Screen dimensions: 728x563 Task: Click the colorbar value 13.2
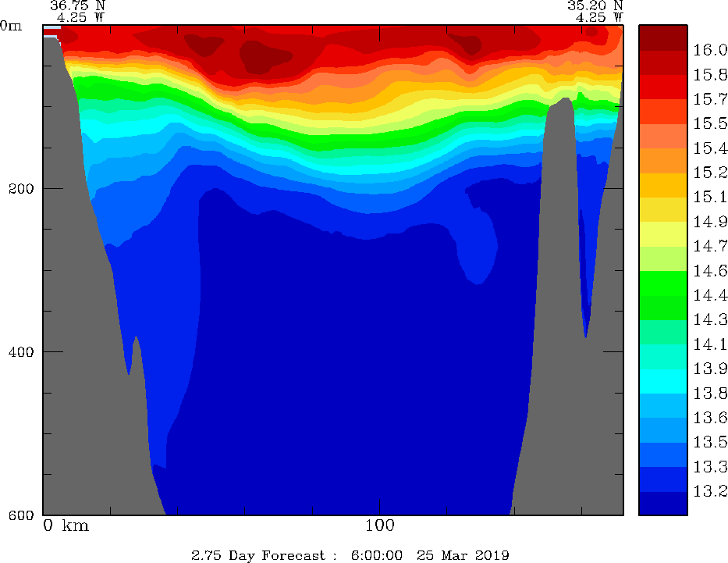(x=710, y=491)
